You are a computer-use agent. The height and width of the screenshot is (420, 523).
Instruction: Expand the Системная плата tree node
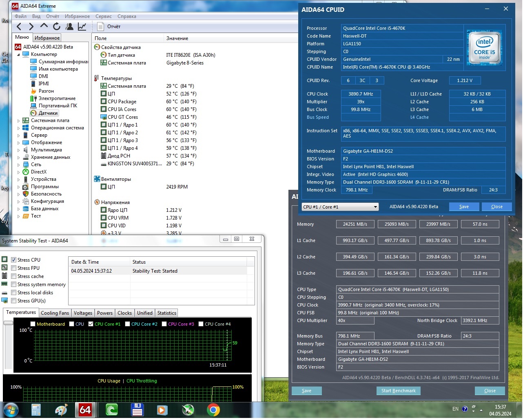[18, 121]
